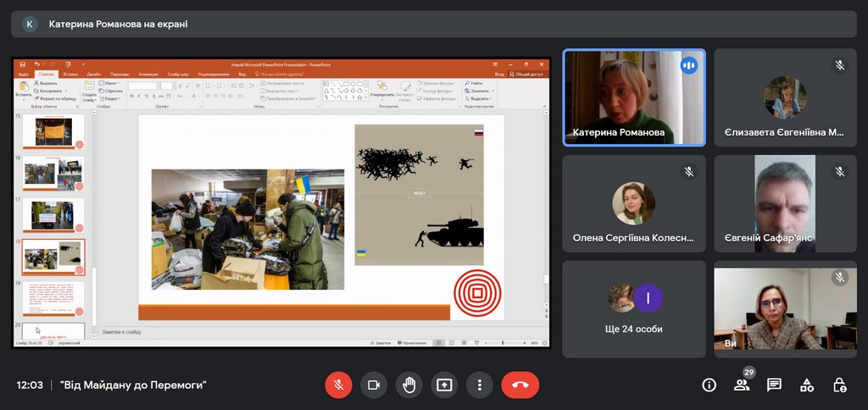The width and height of the screenshot is (868, 410).
Task: Open the activities panel
Action: 807,385
